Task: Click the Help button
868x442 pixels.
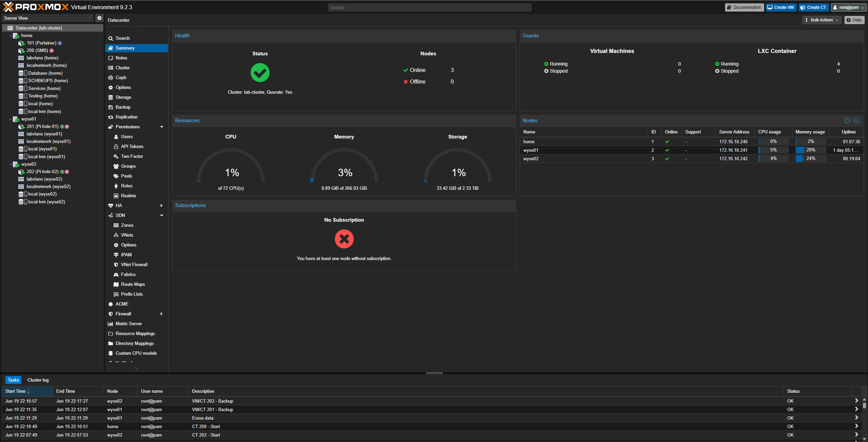Action: point(854,20)
